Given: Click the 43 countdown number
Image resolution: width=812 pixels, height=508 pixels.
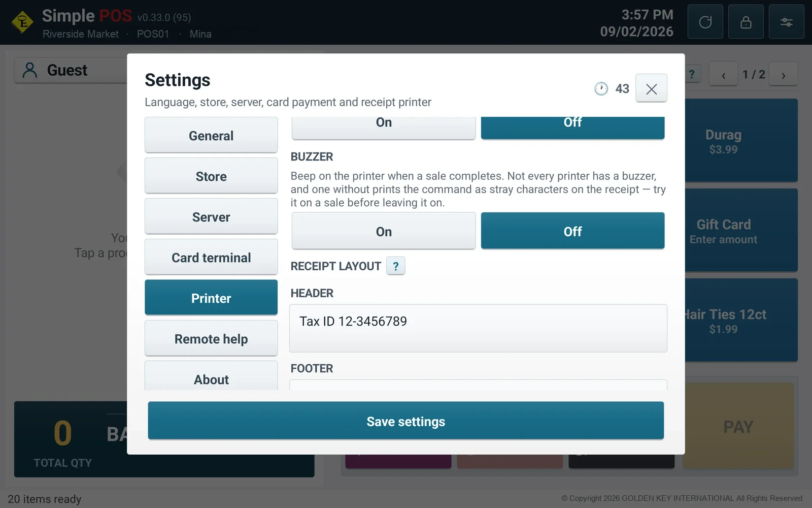Looking at the screenshot, I should pyautogui.click(x=622, y=88).
